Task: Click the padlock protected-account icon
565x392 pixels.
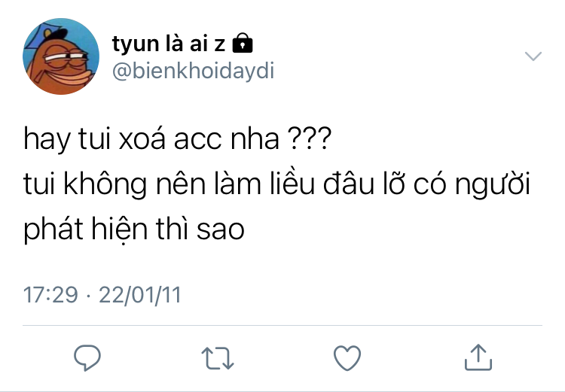Action: (243, 43)
